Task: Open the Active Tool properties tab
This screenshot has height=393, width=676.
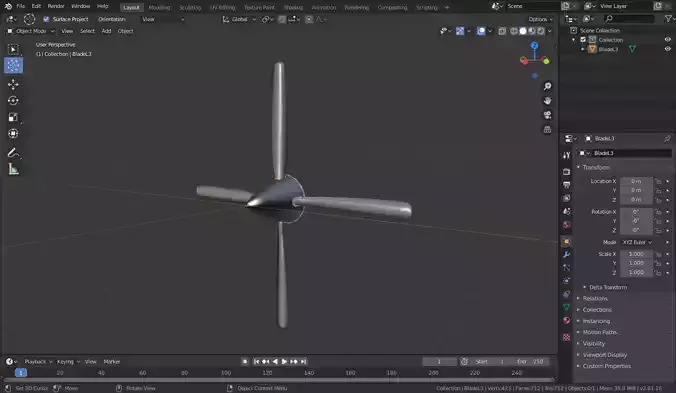Action: click(566, 155)
